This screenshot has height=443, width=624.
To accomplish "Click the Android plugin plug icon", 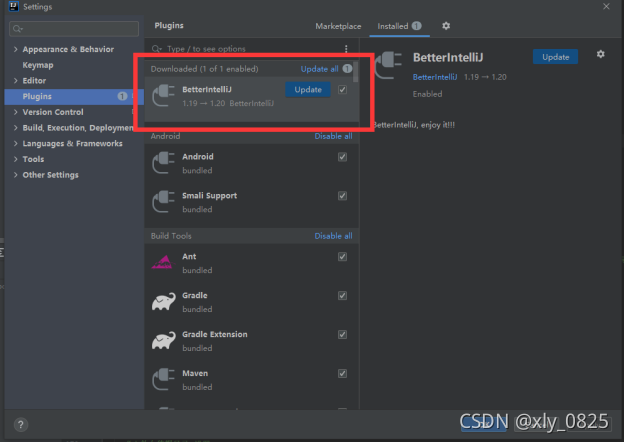I will coord(164,163).
